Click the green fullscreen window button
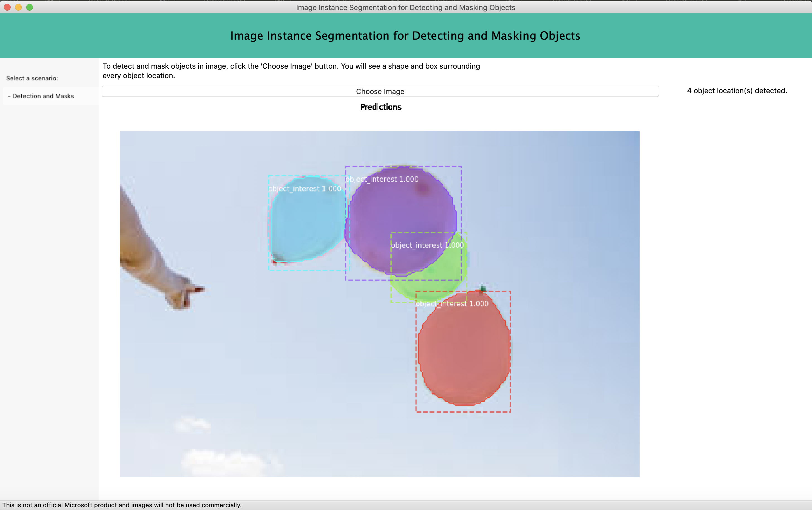This screenshot has width=812, height=510. pyautogui.click(x=30, y=7)
